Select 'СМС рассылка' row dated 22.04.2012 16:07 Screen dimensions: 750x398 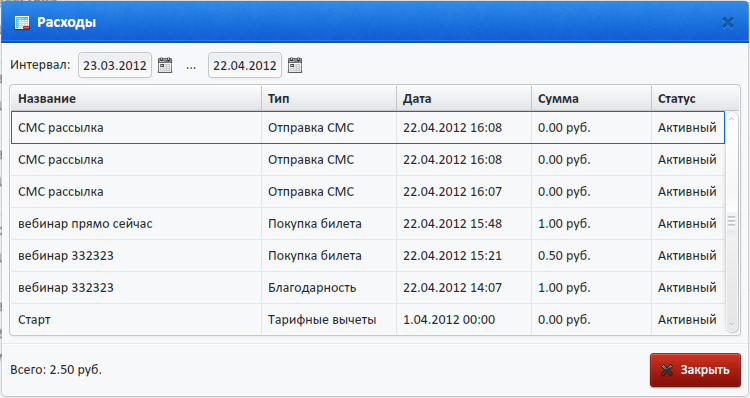pos(368,192)
